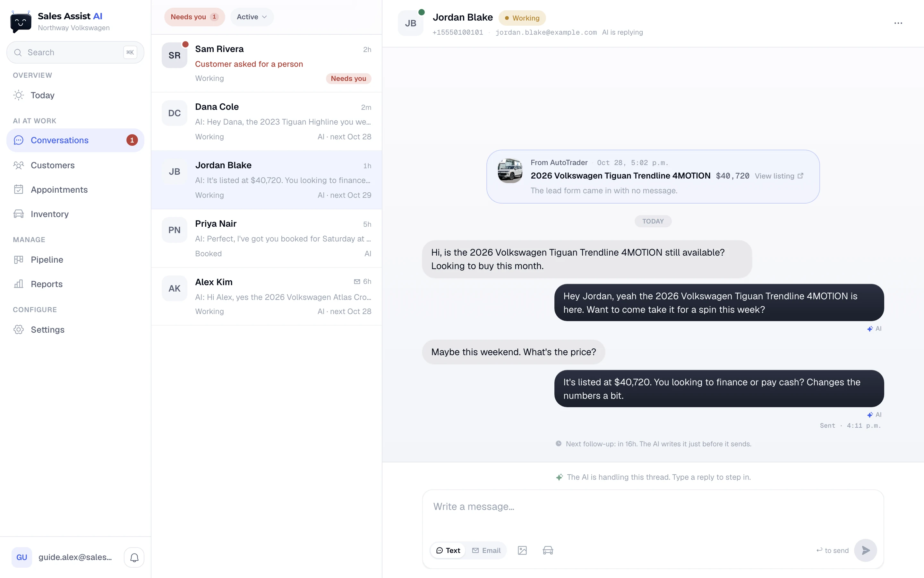Screen dimensions: 924x578
Task: Select the Jordan Blake conversation row
Action: pyautogui.click(x=267, y=180)
